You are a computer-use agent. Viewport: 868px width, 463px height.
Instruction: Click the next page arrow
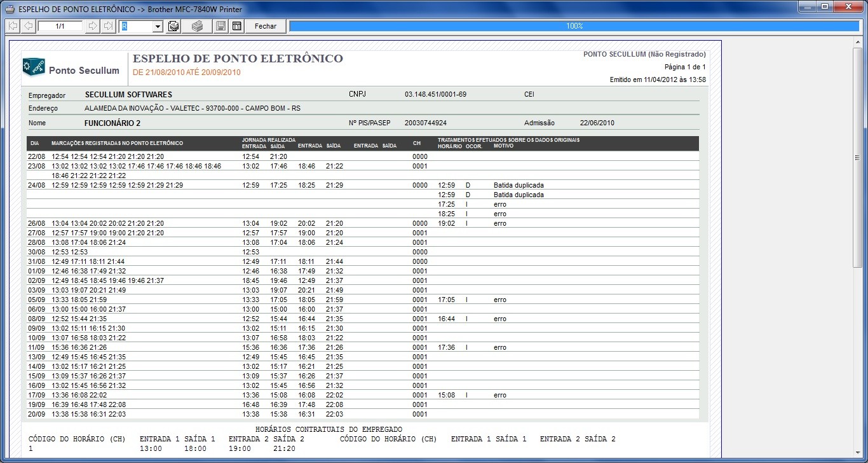[93, 26]
